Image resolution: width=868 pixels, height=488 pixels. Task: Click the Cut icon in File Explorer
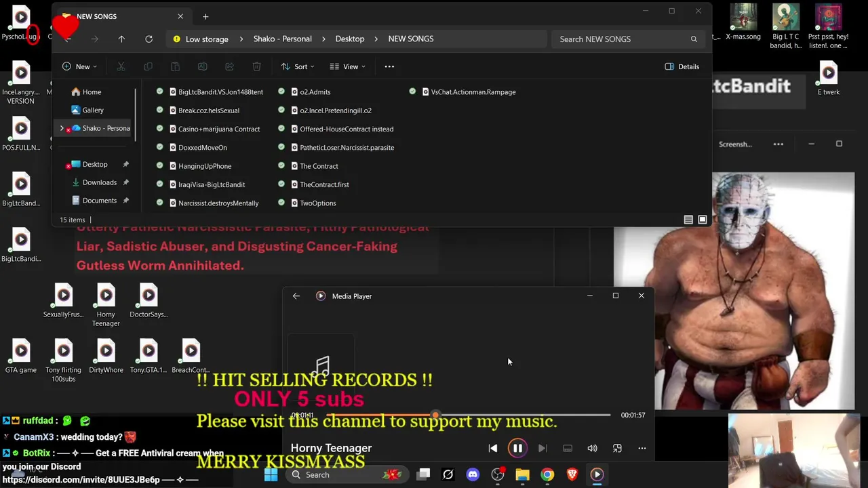(x=121, y=66)
